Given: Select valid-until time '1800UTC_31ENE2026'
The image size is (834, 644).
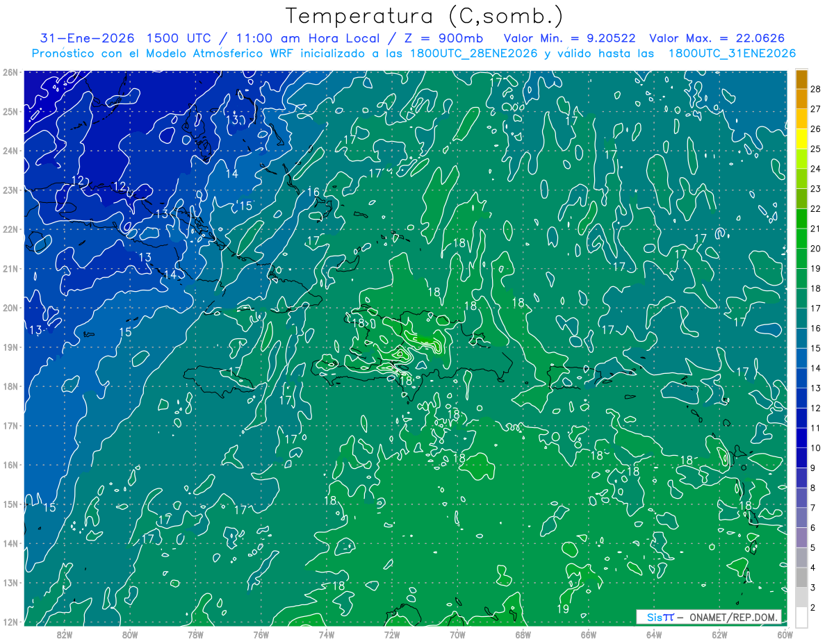Looking at the screenshot, I should [x=732, y=53].
